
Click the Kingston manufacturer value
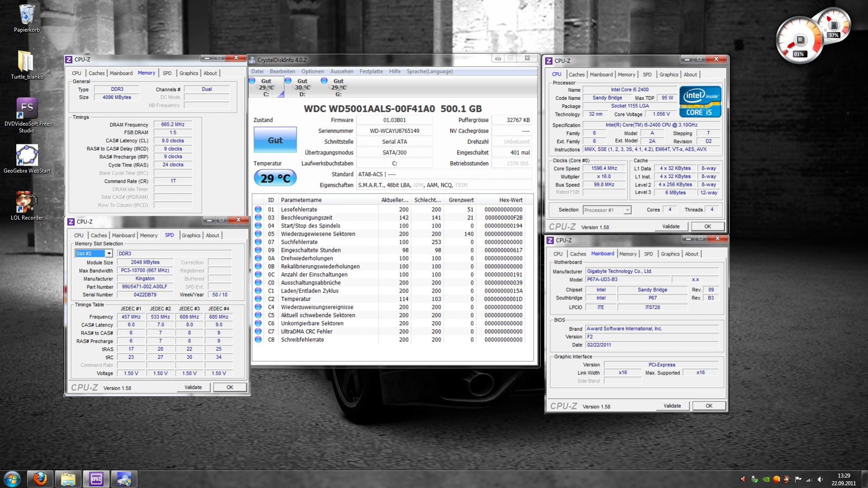145,279
